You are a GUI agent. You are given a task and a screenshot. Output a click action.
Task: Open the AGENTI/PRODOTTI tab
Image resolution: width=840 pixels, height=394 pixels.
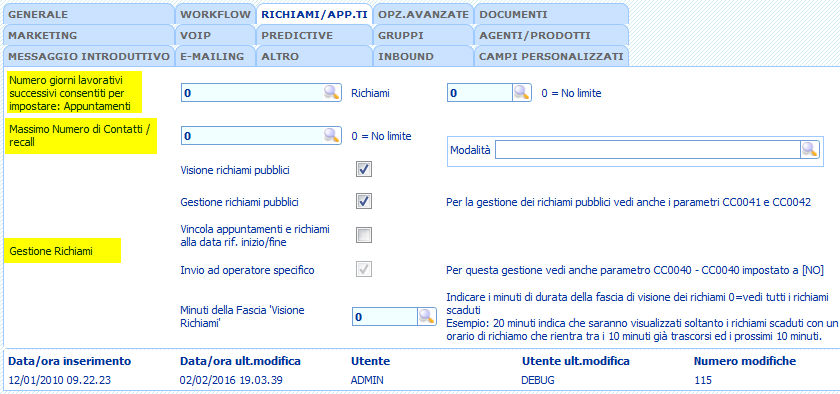click(551, 35)
